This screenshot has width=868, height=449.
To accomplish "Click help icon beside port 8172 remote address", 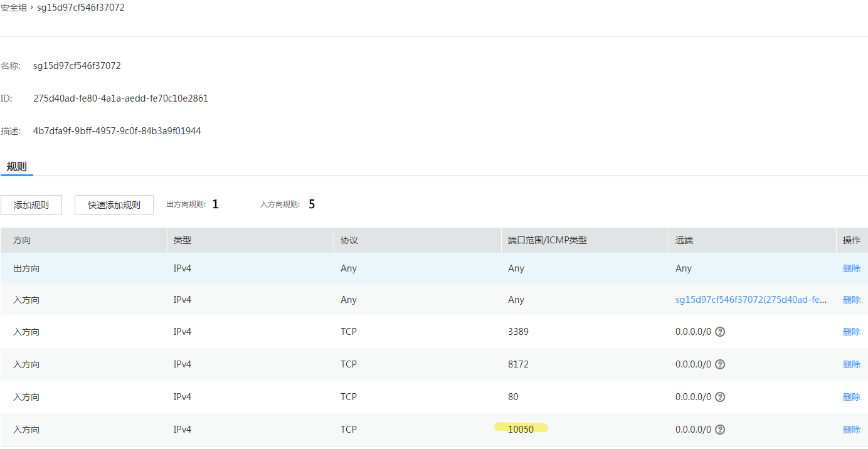I will 720,364.
